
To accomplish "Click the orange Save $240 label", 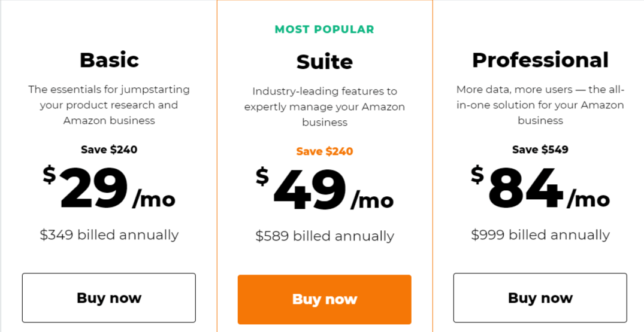I will (x=325, y=151).
